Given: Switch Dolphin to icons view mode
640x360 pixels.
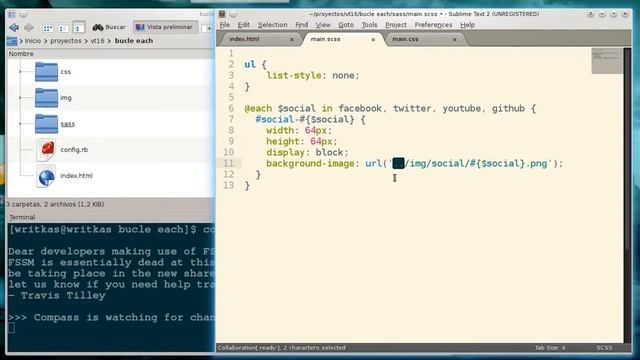Looking at the screenshot, I should pos(48,28).
